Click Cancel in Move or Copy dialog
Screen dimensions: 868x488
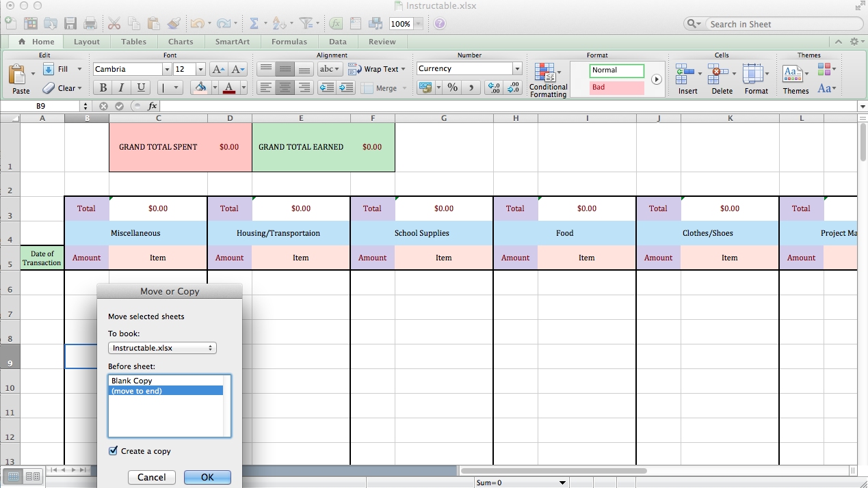coord(151,477)
